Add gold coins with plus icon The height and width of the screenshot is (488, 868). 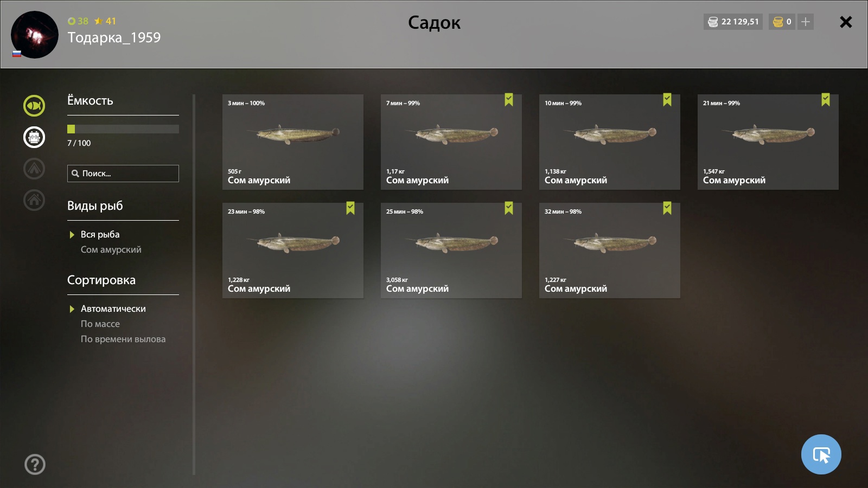(806, 22)
